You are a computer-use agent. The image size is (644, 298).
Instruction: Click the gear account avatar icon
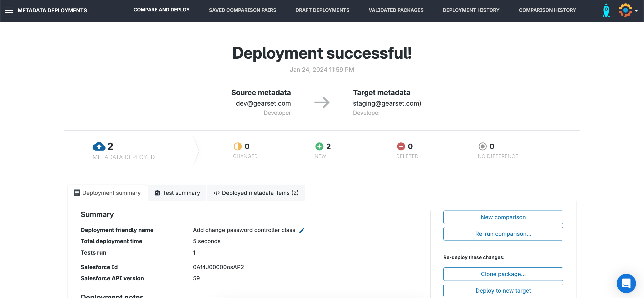(625, 10)
